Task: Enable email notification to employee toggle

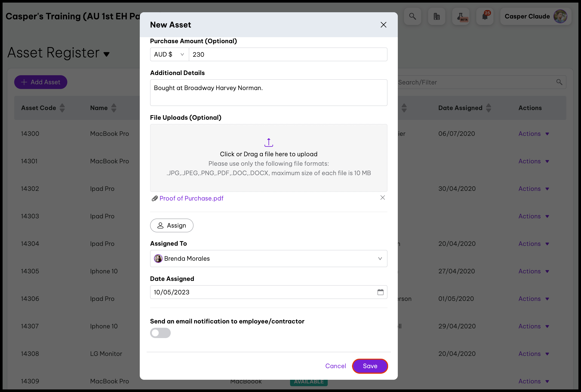Action: pyautogui.click(x=160, y=333)
